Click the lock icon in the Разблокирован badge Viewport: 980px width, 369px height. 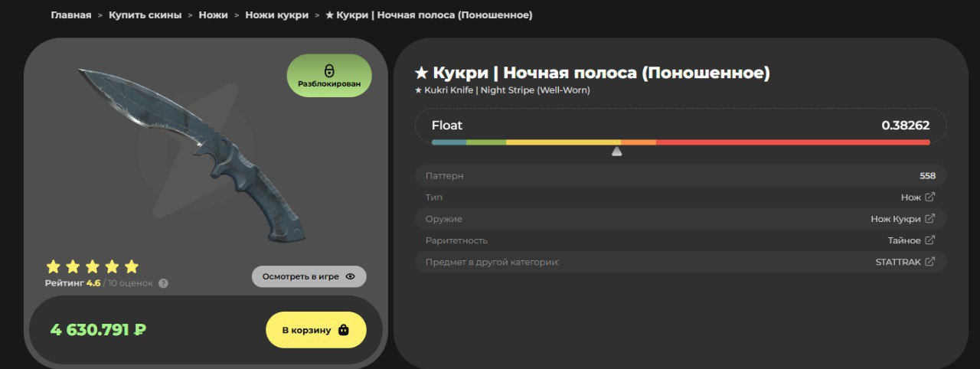coord(329,70)
